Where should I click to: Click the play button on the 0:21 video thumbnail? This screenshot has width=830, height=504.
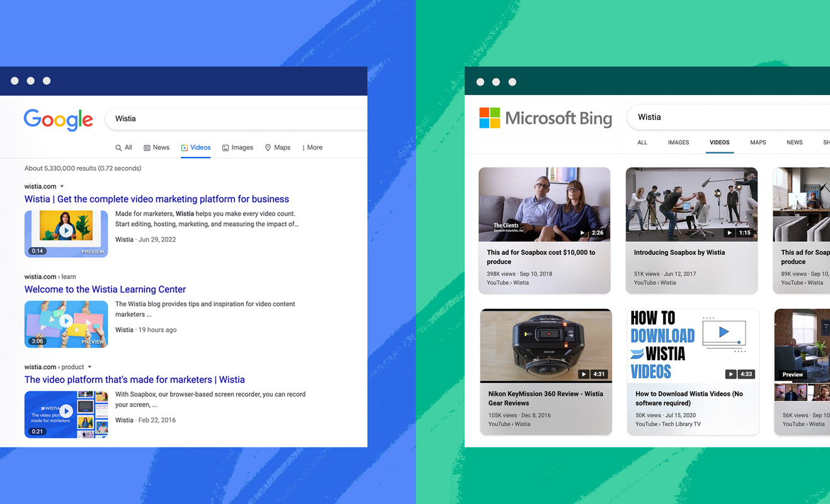click(x=66, y=411)
